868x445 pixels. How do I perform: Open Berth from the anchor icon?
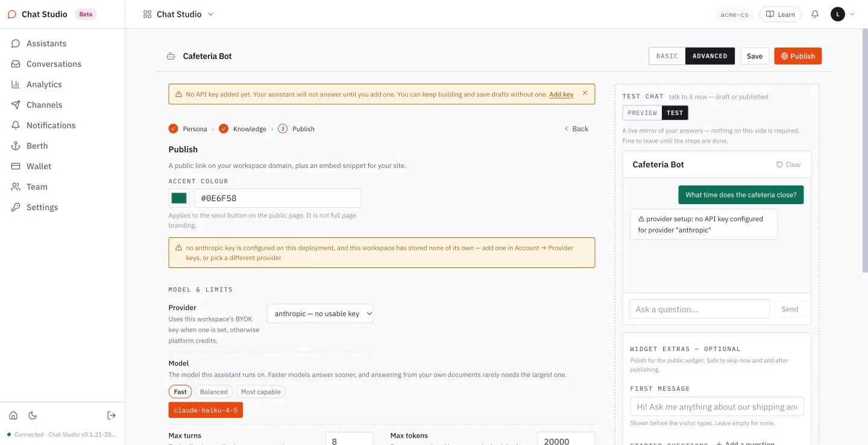coord(16,146)
